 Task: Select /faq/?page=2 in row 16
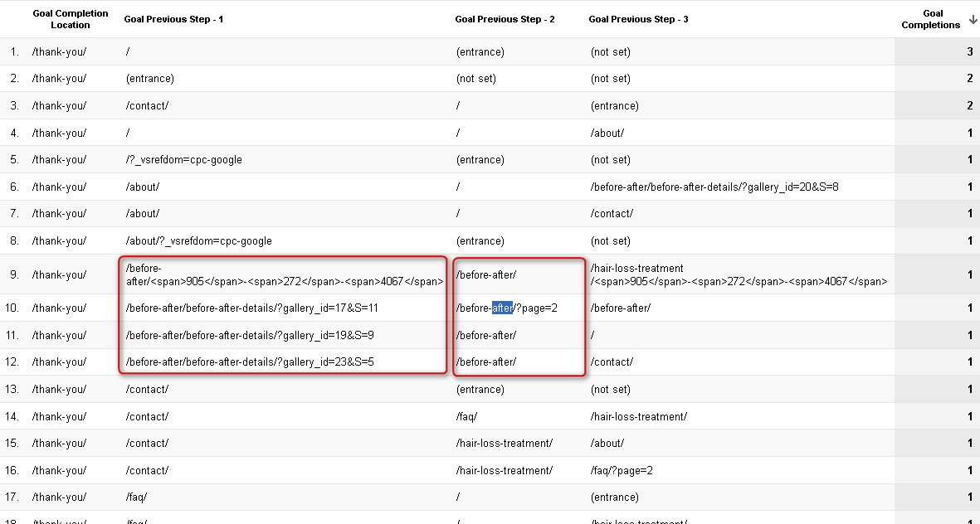[622, 470]
